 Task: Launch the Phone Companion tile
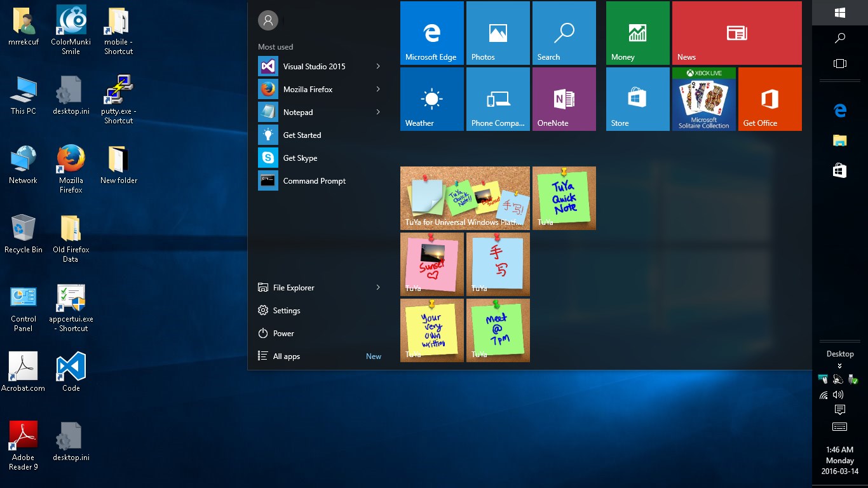pyautogui.click(x=498, y=99)
